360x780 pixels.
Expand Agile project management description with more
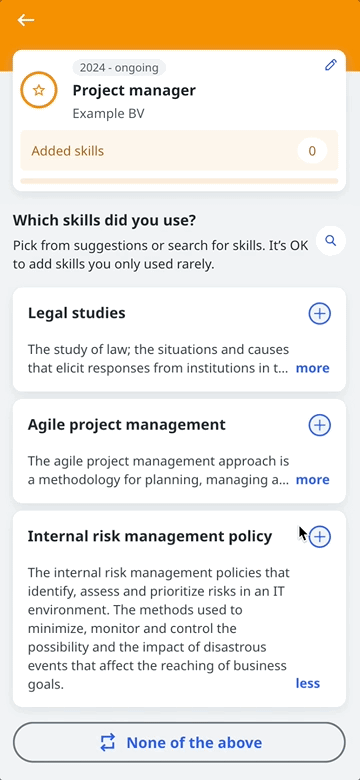312,480
